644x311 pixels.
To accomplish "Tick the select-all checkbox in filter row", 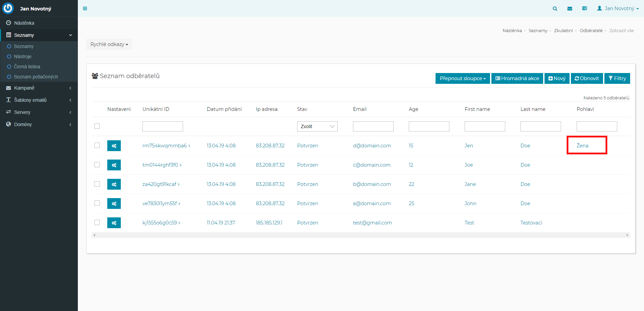I will coord(97,126).
